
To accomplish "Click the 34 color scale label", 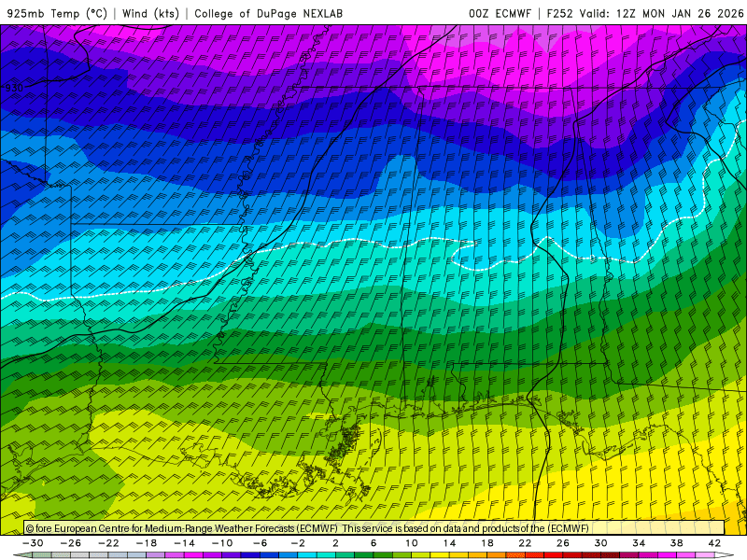I will (639, 543).
